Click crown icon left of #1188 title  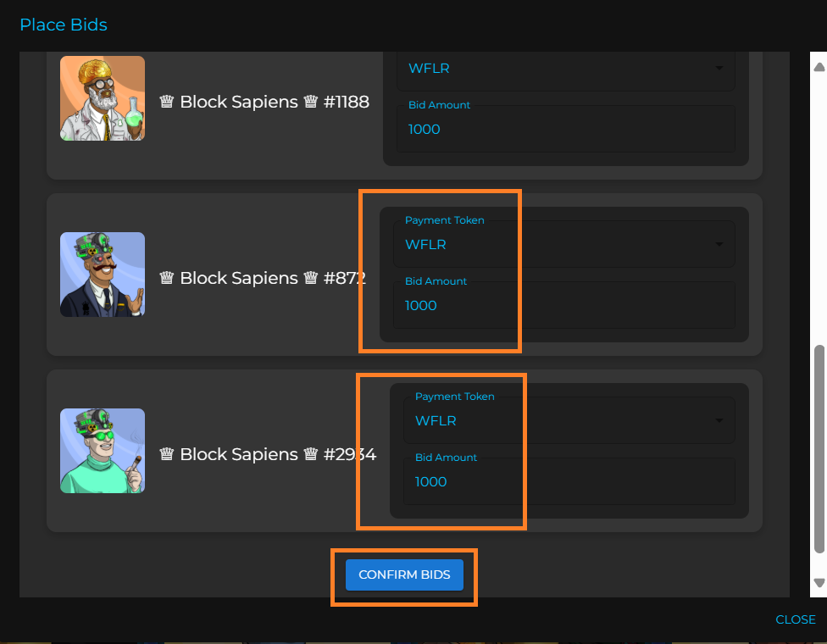(x=166, y=103)
